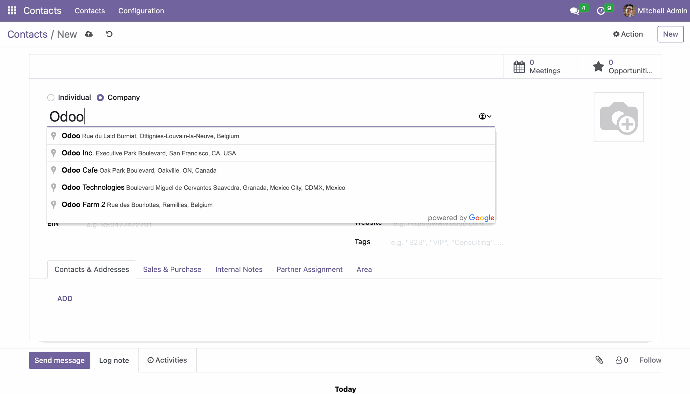Screen dimensions: 690x394
Task: Select the Individual radio button
Action: (x=51, y=98)
